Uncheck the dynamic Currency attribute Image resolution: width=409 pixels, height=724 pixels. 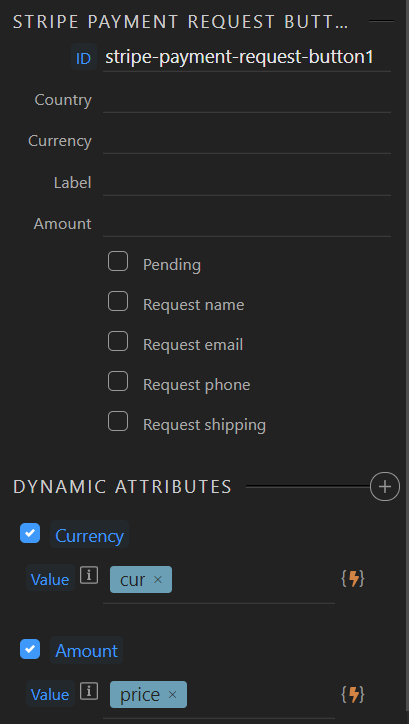[x=30, y=533]
